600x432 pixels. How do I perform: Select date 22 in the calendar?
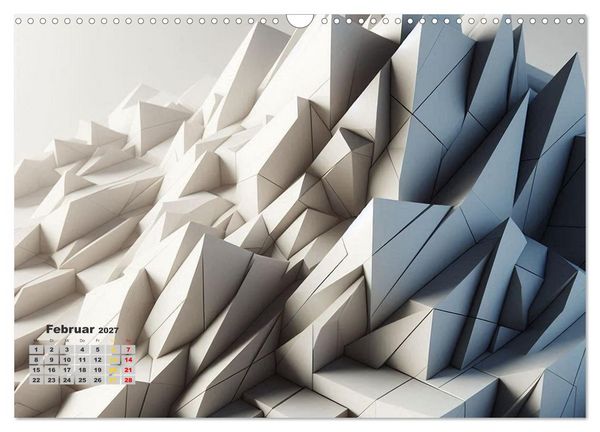[x=36, y=380]
